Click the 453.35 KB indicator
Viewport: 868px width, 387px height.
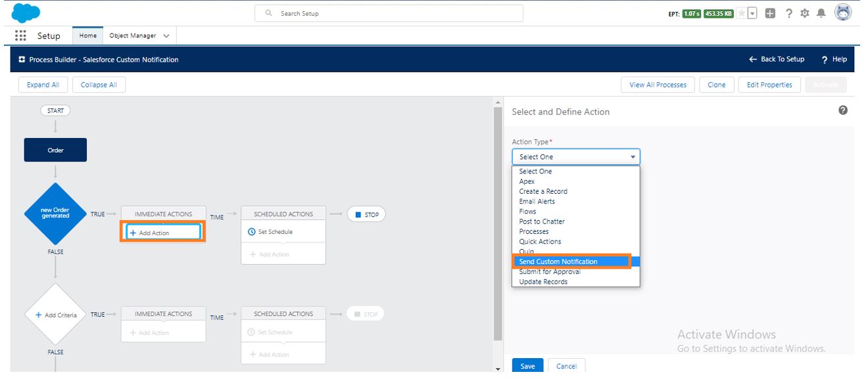tap(718, 13)
